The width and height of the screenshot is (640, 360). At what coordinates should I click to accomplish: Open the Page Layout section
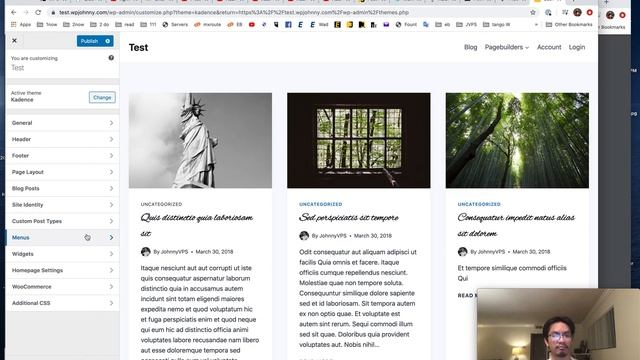pyautogui.click(x=62, y=172)
